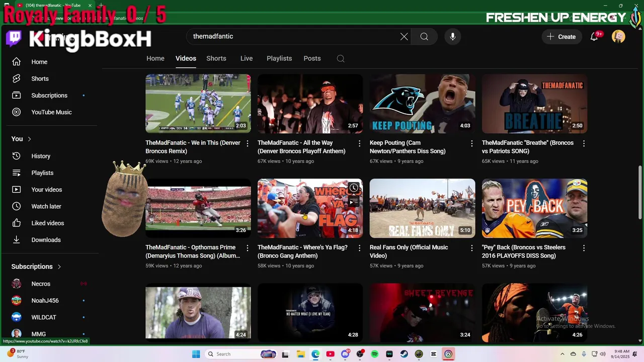Click the magnifier search button
This screenshot has height=362, width=644.
(x=424, y=37)
